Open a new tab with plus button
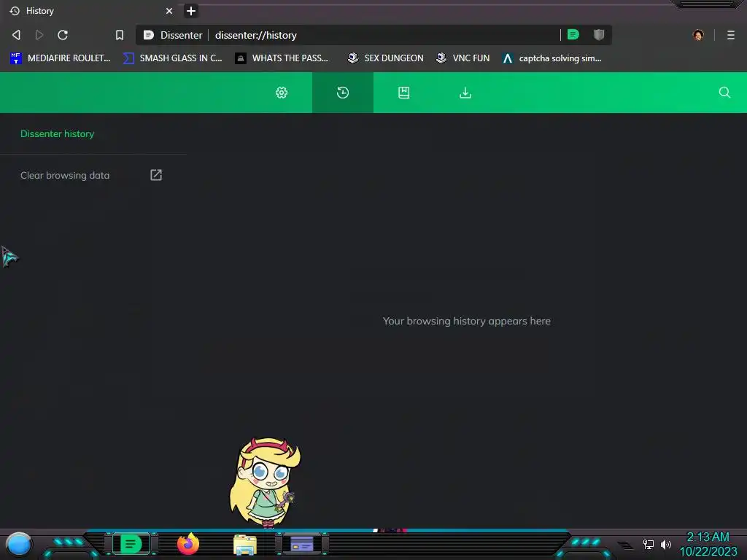747x560 pixels. (191, 10)
